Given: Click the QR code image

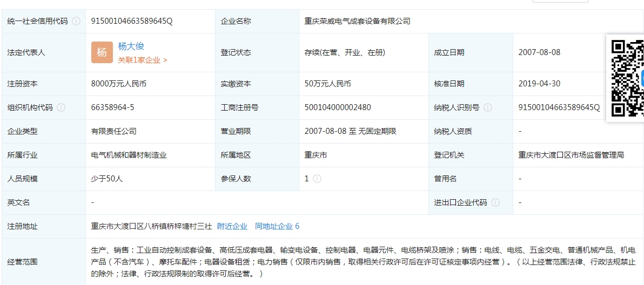Looking at the screenshot, I should (627, 79).
